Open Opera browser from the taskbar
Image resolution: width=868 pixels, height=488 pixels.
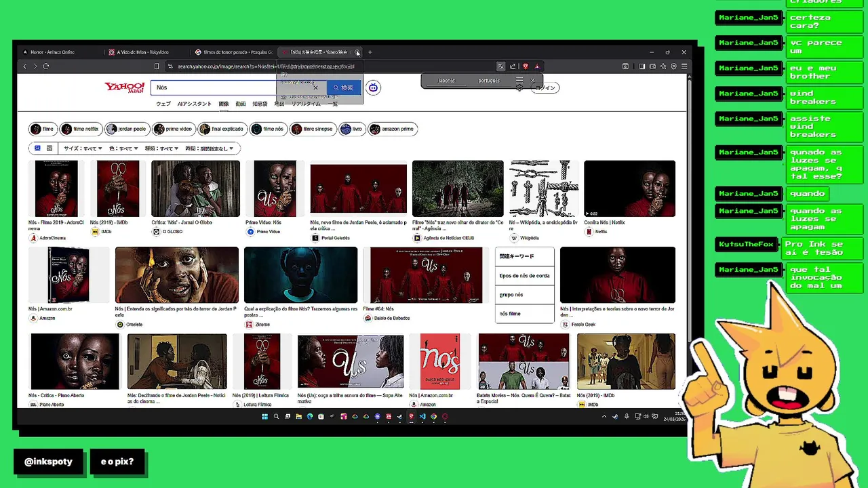pos(445,417)
